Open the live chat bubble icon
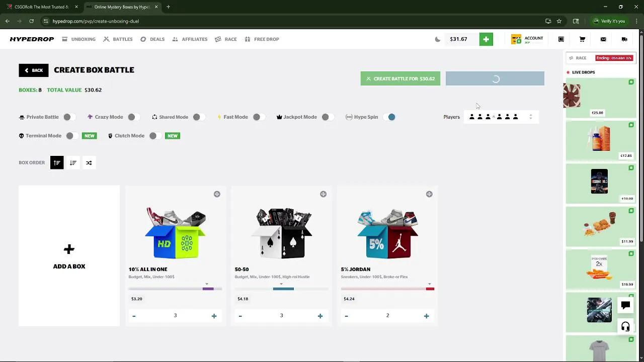Viewport: 644px width, 362px height. pos(625,305)
